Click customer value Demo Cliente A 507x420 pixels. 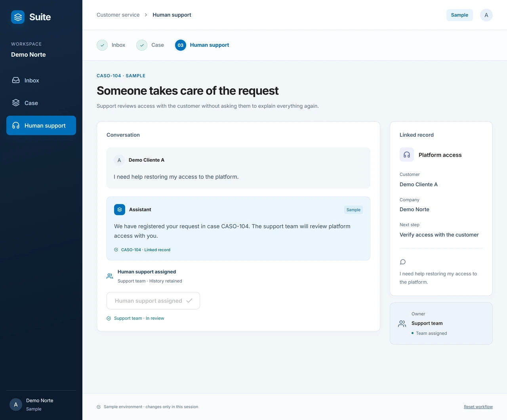click(x=419, y=185)
